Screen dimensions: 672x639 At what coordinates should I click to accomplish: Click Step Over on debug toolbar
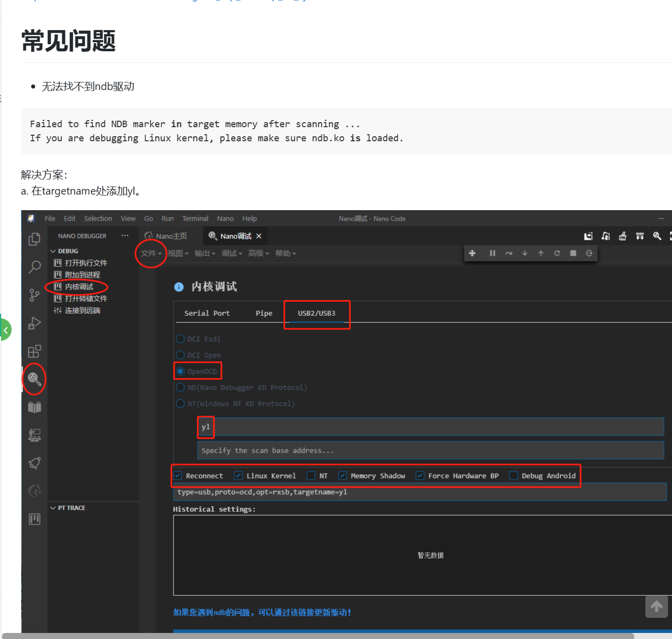[509, 253]
